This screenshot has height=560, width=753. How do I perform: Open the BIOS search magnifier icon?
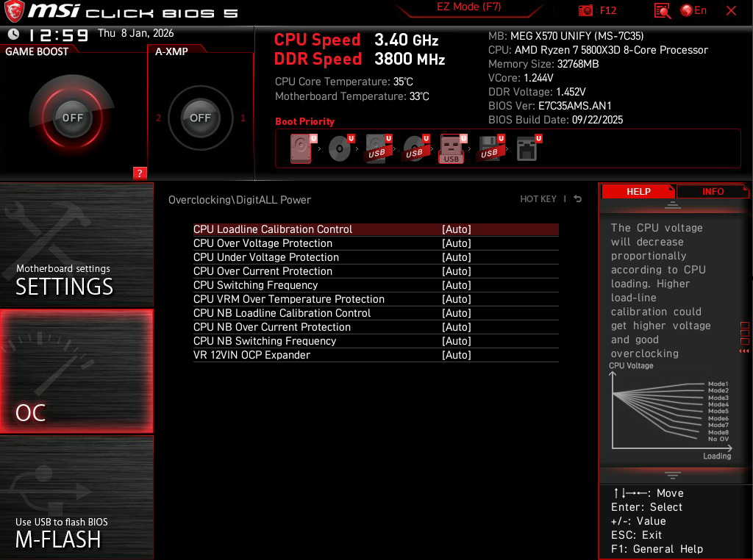663,10
